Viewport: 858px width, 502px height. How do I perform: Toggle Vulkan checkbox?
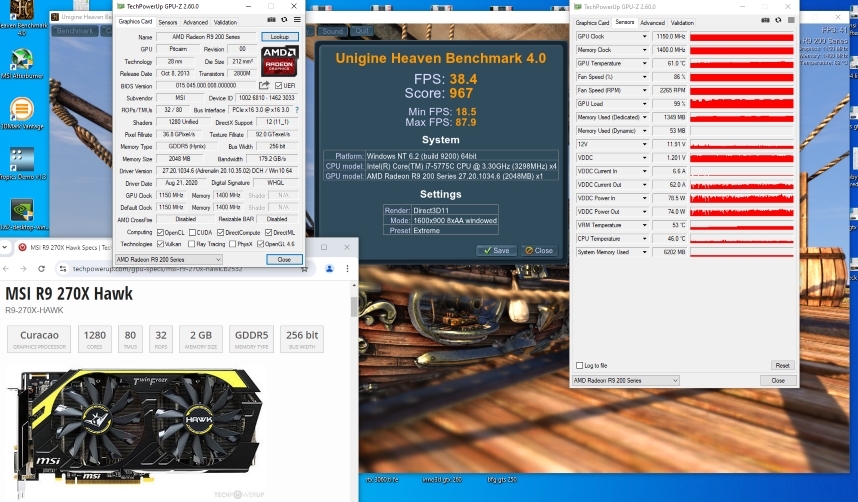160,244
